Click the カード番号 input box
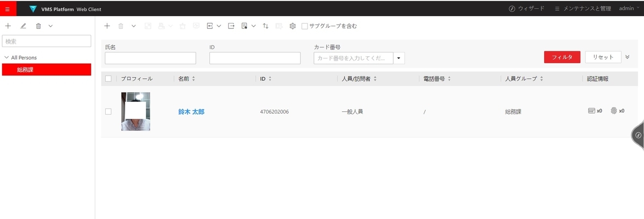 point(354,58)
